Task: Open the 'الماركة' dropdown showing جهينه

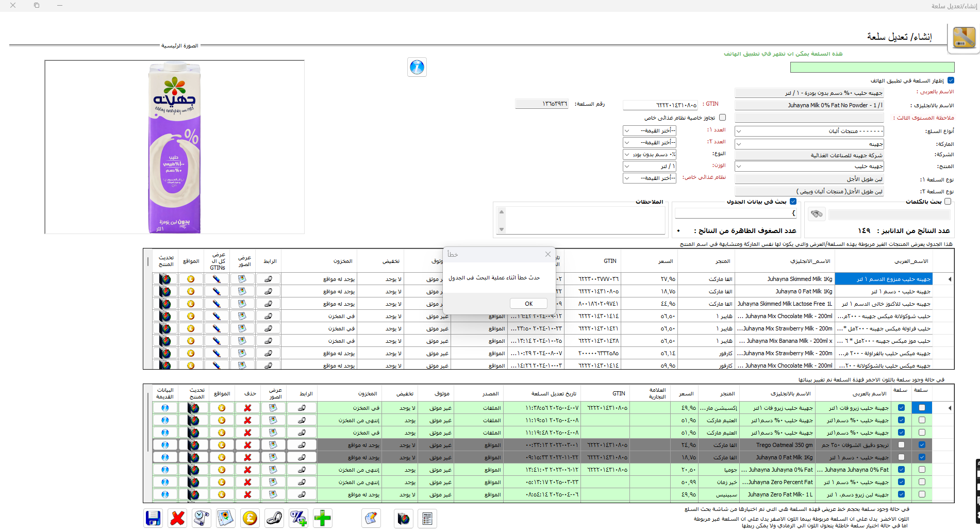Action: pos(739,144)
